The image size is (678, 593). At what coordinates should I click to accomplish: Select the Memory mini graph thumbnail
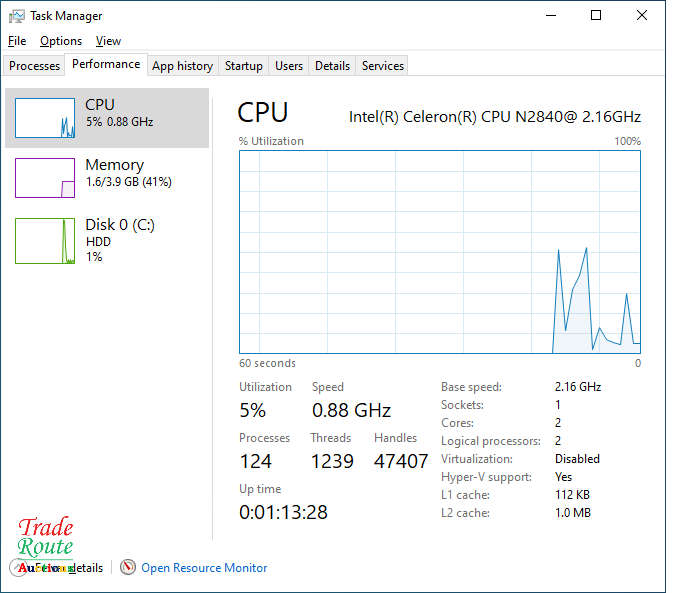(x=45, y=178)
